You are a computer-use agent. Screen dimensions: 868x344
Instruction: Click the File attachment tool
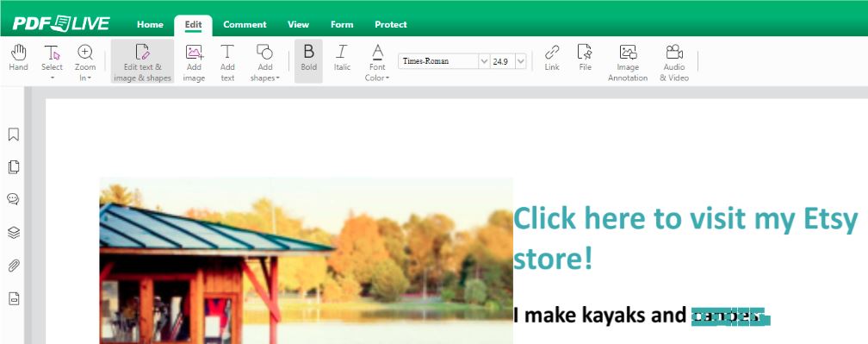pos(586,58)
